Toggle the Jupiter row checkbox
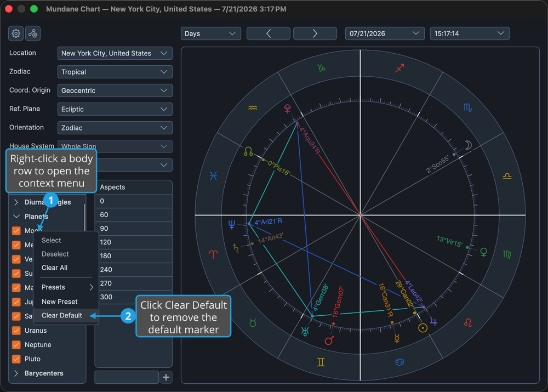Viewport: 548px width, 392px height. point(16,302)
